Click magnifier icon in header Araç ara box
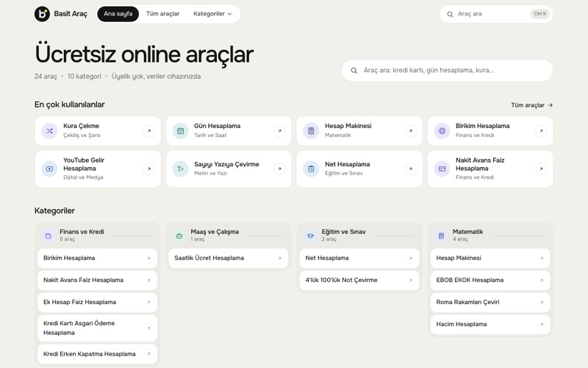The height and width of the screenshot is (368, 588). pyautogui.click(x=450, y=14)
